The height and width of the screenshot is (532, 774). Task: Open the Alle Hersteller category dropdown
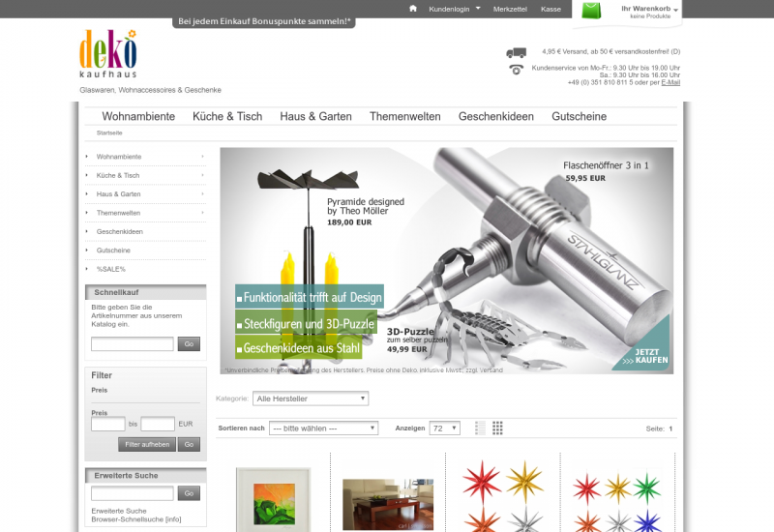(310, 399)
